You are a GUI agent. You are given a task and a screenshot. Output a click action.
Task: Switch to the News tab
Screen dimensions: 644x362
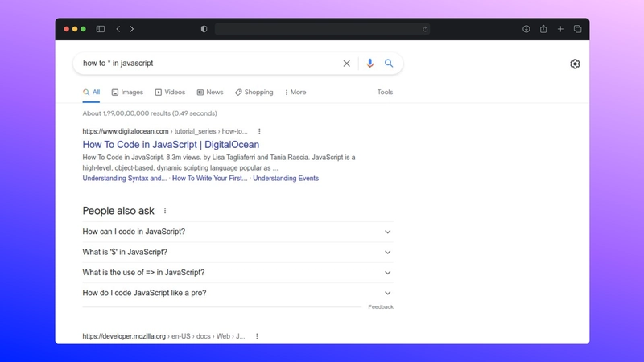[x=210, y=93]
